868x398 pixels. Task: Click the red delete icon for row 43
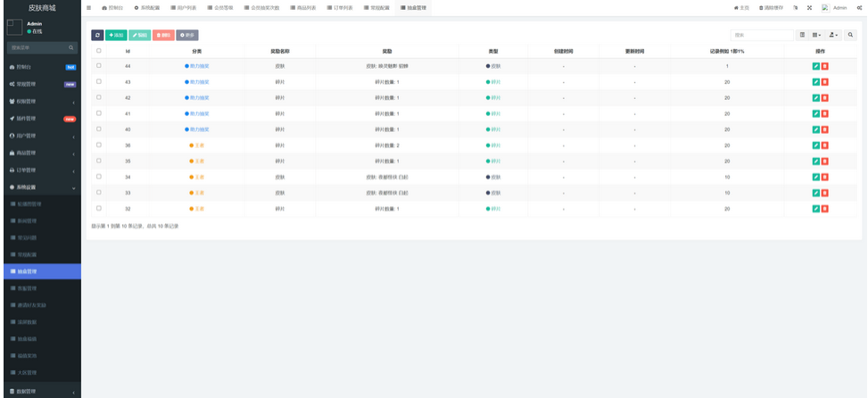(x=824, y=82)
